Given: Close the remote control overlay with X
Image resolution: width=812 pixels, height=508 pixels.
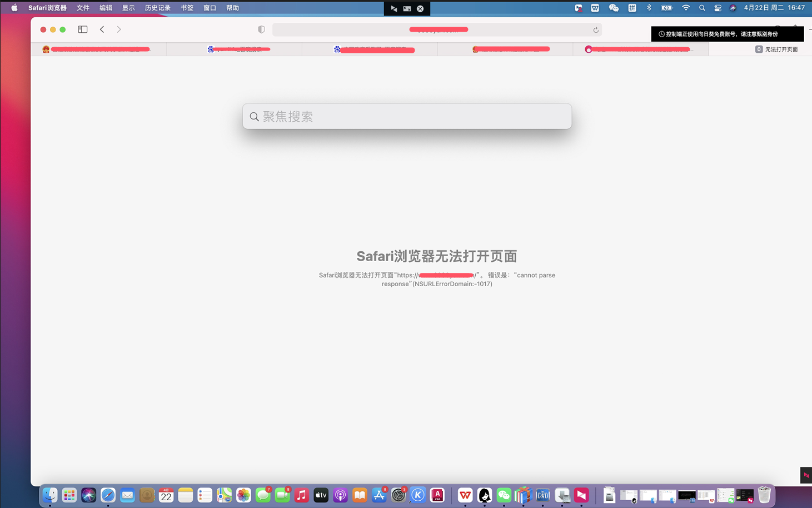Looking at the screenshot, I should pos(420,8).
